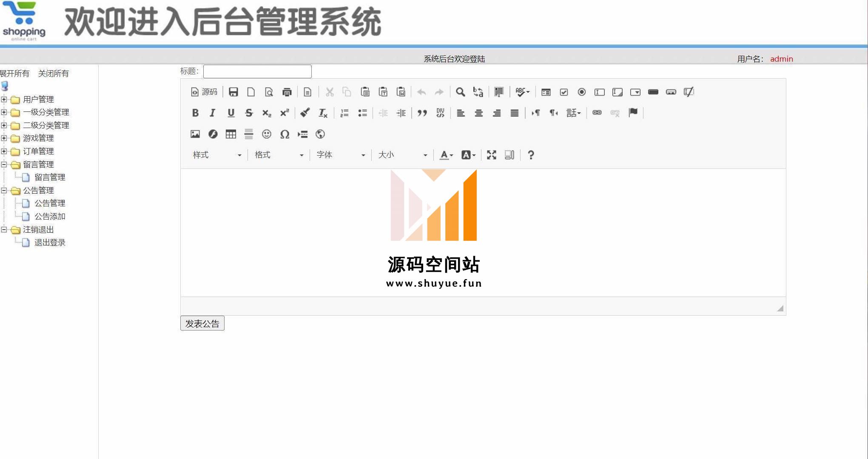The height and width of the screenshot is (459, 868).
Task: Click Paste from Word icon
Action: click(401, 92)
